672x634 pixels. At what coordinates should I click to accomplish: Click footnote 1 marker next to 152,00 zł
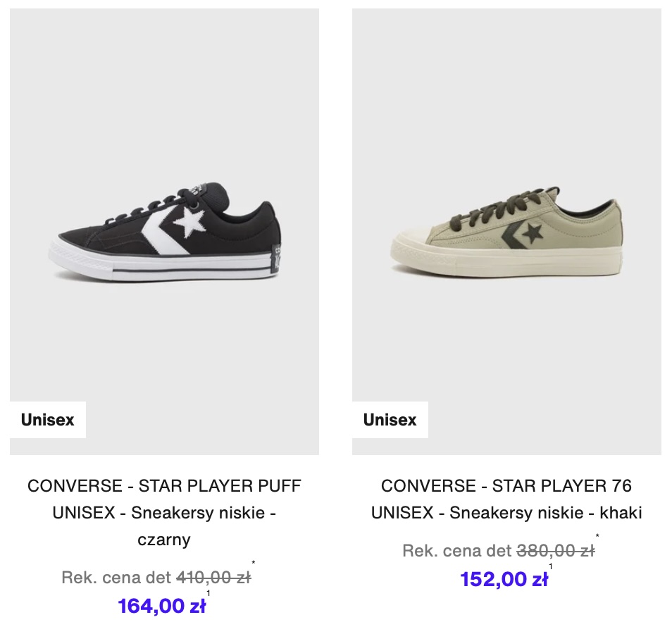point(551,566)
